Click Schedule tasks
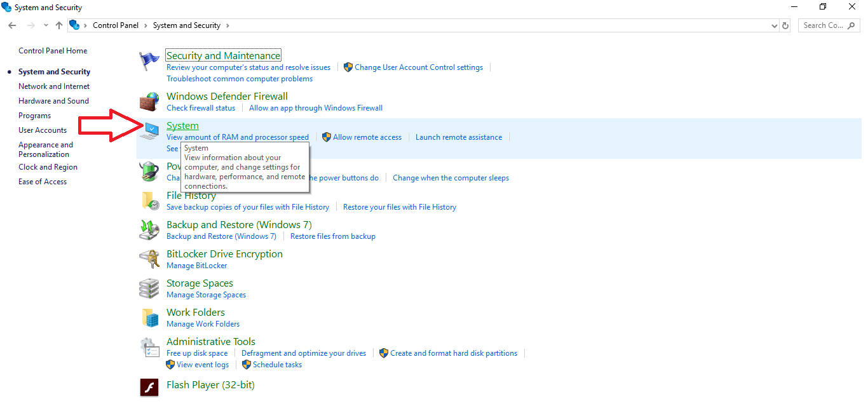868x406 pixels. point(277,365)
